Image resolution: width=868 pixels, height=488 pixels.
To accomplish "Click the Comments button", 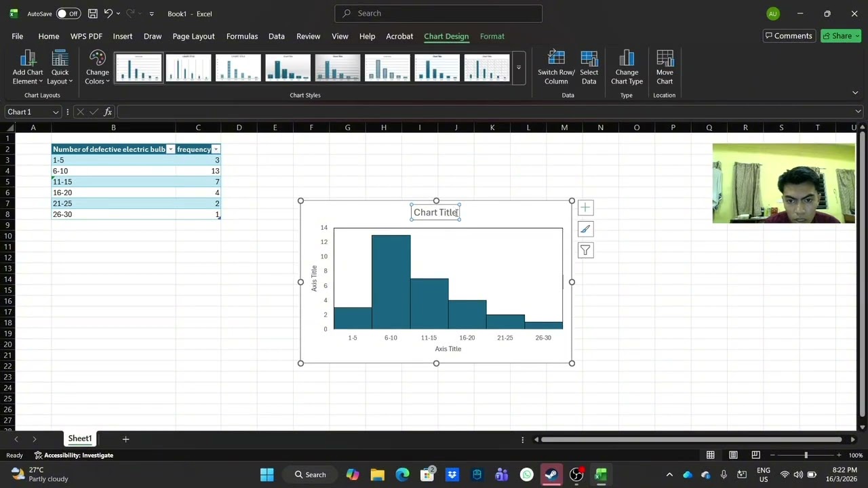I will [789, 36].
